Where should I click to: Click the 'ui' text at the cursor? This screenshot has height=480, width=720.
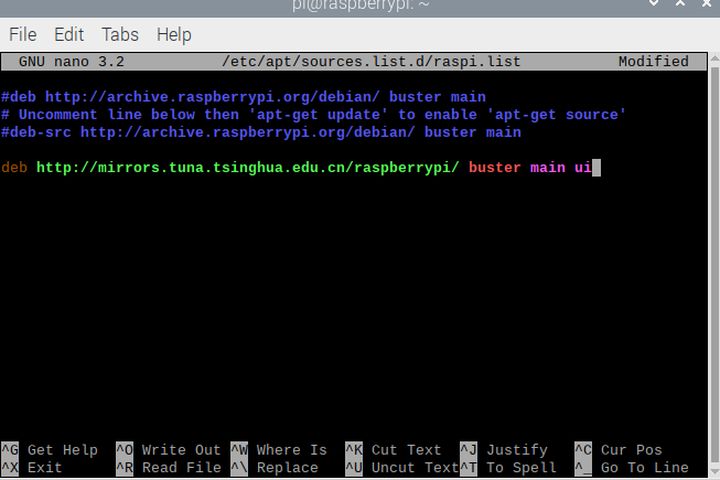tap(583, 168)
